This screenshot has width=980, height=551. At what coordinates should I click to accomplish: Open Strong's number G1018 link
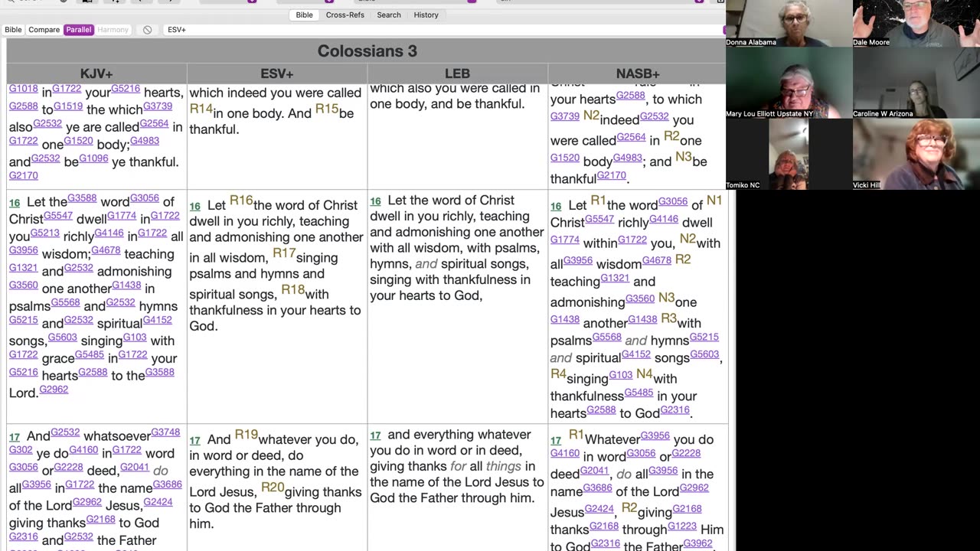(x=23, y=89)
